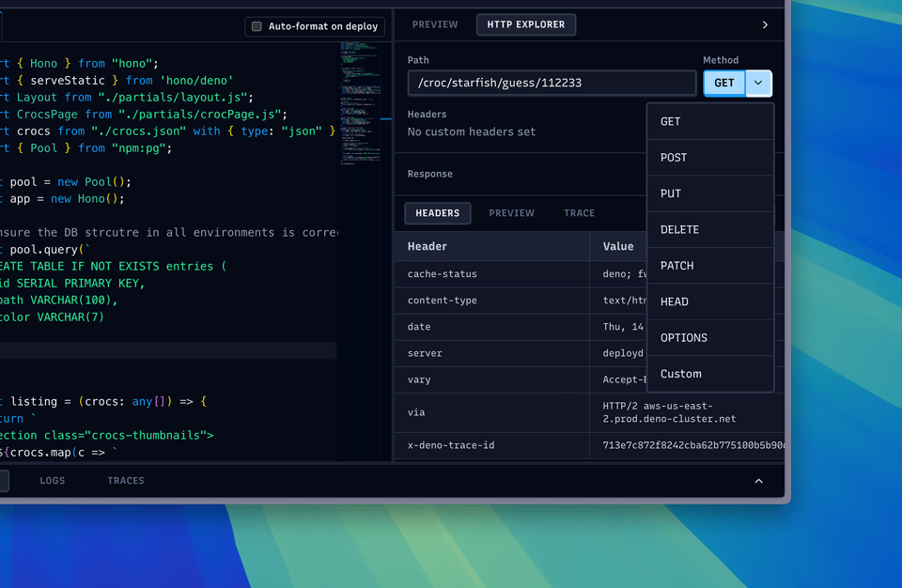Switch to the response PREVIEW tab
The image size is (902, 588).
click(x=511, y=213)
